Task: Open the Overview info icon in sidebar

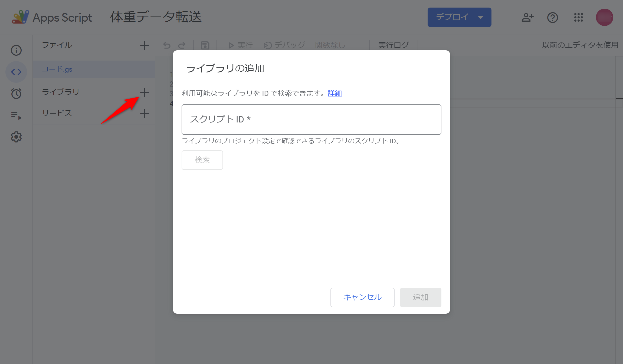Action: coord(16,50)
